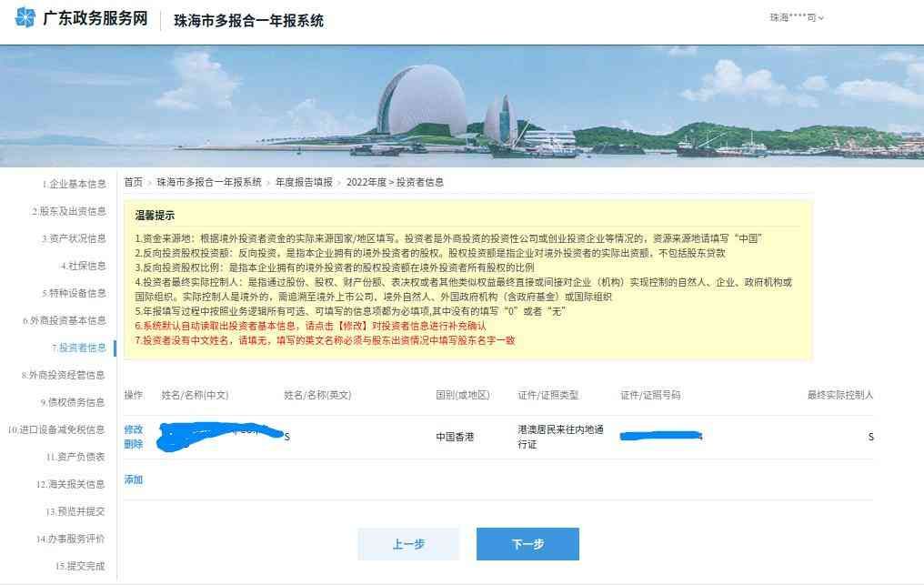Open step 3 资产状况信息

pos(74,238)
